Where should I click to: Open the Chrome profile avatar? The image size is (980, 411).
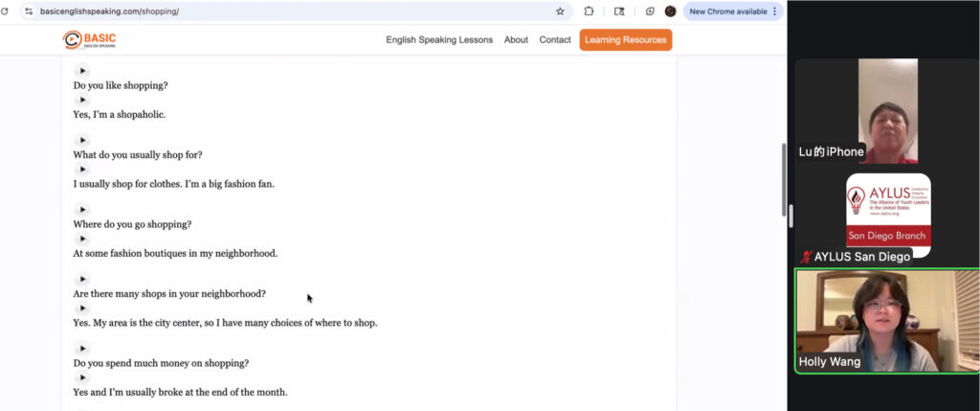click(671, 11)
